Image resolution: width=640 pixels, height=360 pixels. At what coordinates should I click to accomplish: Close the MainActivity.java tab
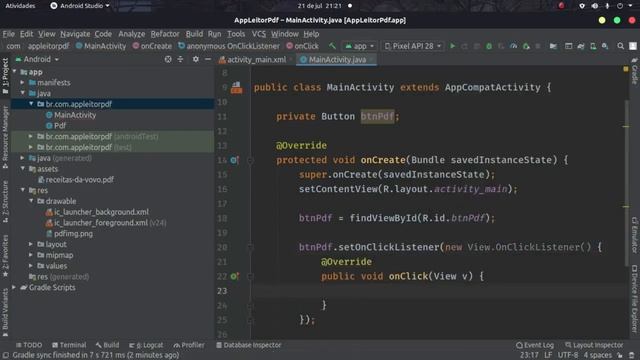(x=371, y=60)
